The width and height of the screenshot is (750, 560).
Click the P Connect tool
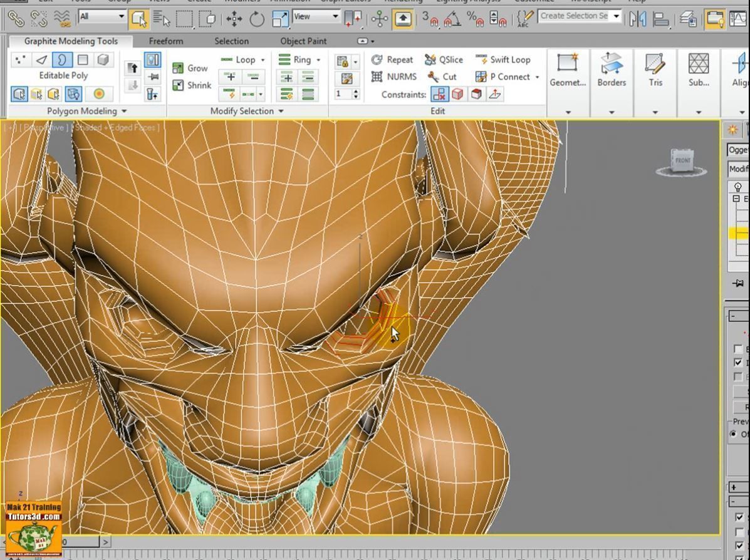(x=503, y=76)
